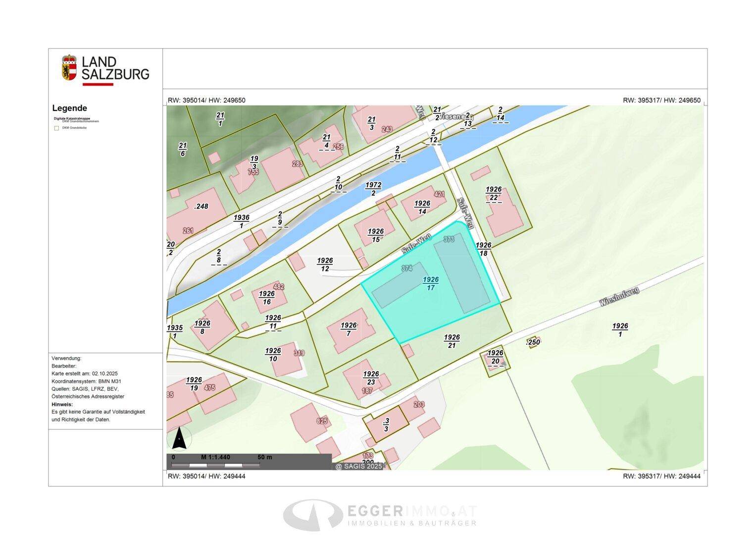Click the map scale bar
Viewport: 756px width, 535px height.
[x=216, y=465]
